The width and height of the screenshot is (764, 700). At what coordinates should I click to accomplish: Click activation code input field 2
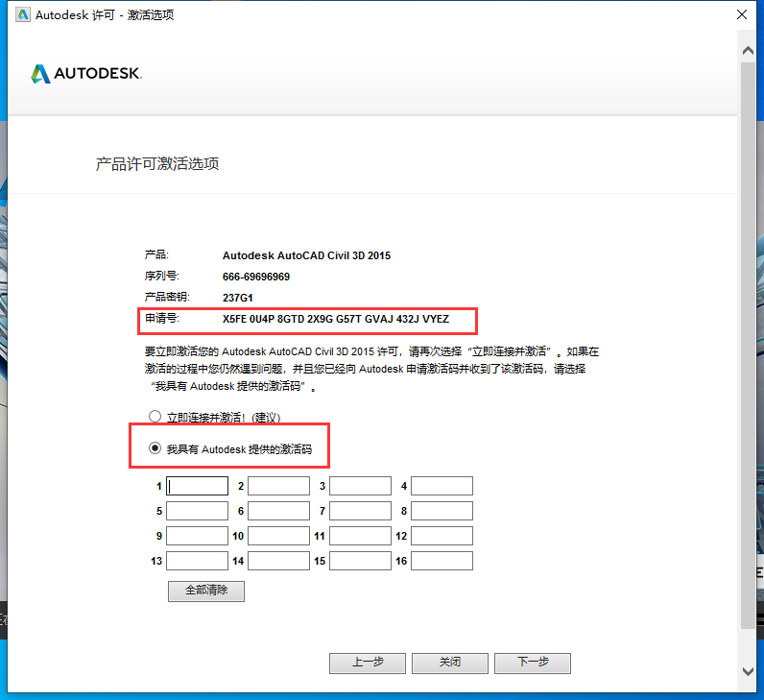point(278,486)
